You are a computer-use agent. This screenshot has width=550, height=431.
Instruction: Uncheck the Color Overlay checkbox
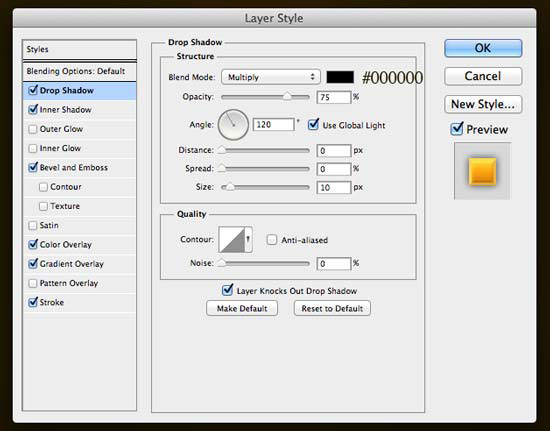33,244
